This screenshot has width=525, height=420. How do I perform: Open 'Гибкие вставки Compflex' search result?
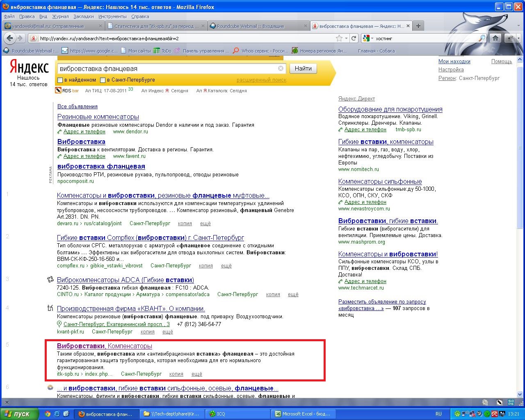coord(151,238)
